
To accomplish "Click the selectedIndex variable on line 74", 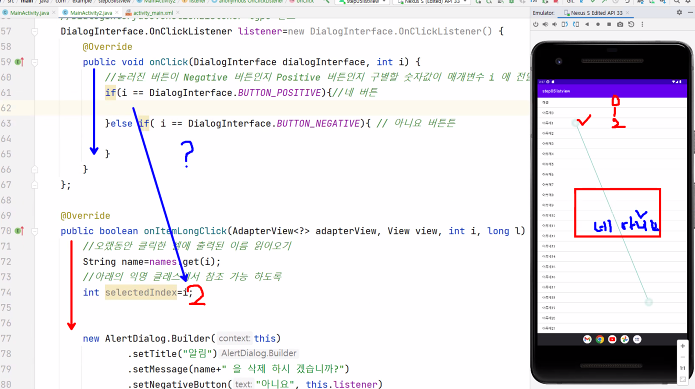I will tap(141, 292).
